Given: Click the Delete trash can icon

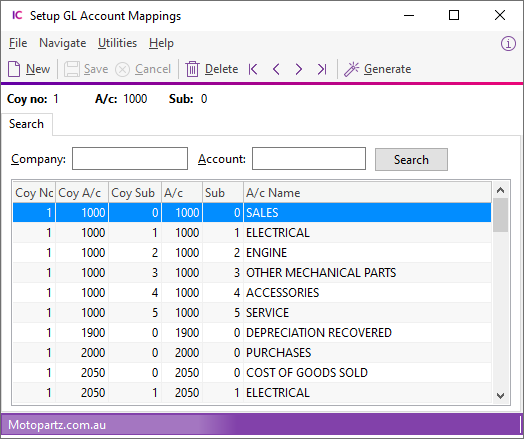Looking at the screenshot, I should [192, 69].
